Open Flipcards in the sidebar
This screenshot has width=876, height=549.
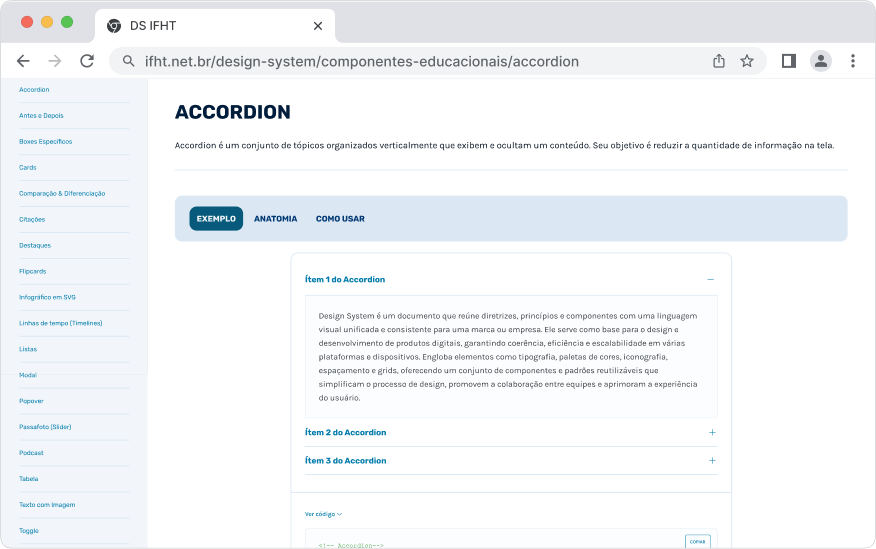coord(32,271)
